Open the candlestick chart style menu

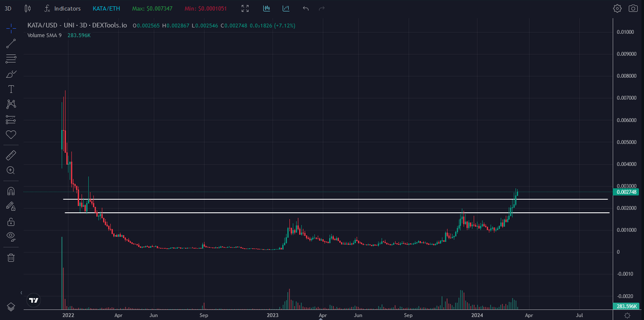pos(28,9)
